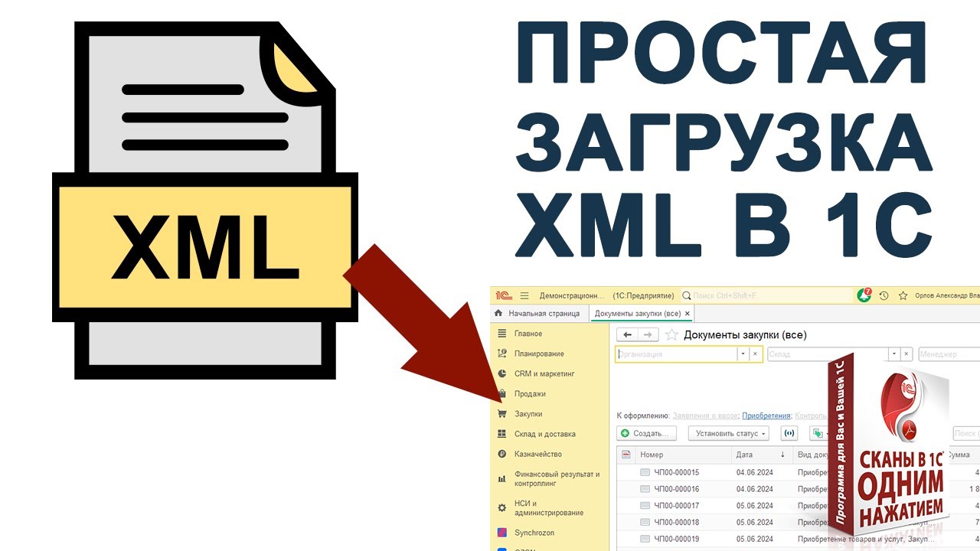Click the date 04.06.2024 in row ЧП00-000015

point(754,472)
